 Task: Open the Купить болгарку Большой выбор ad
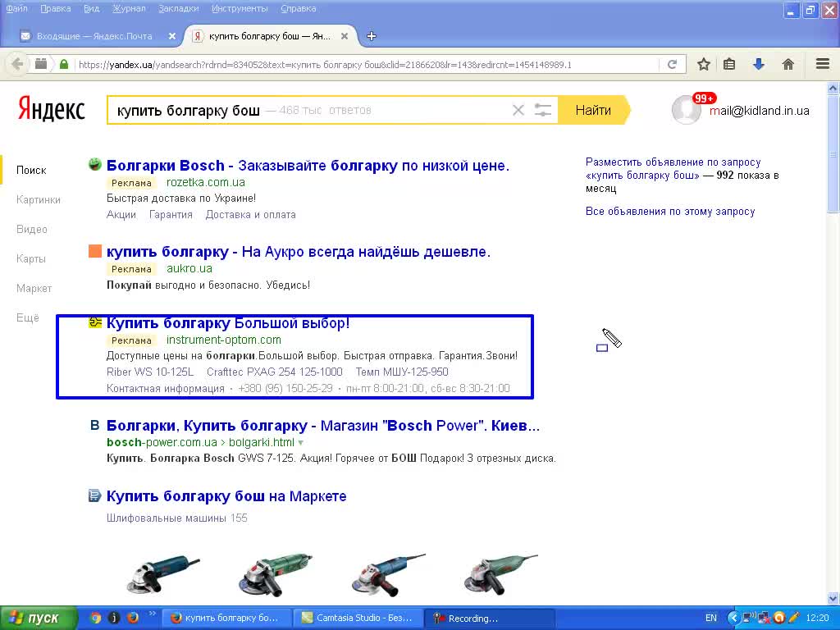[228, 323]
